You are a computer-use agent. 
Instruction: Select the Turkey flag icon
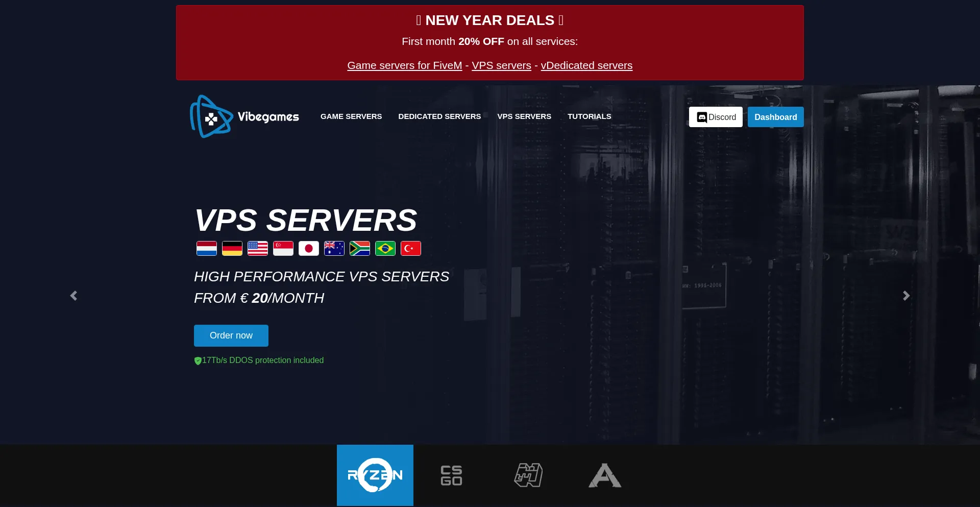(410, 249)
